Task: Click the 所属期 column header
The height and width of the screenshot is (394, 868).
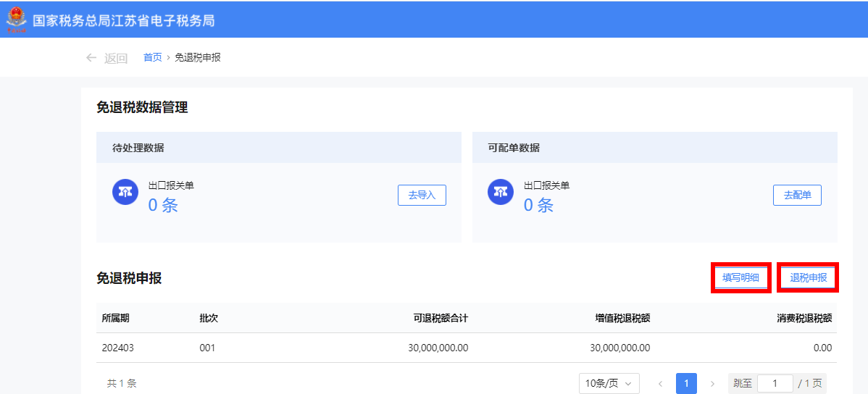Action: click(x=116, y=318)
